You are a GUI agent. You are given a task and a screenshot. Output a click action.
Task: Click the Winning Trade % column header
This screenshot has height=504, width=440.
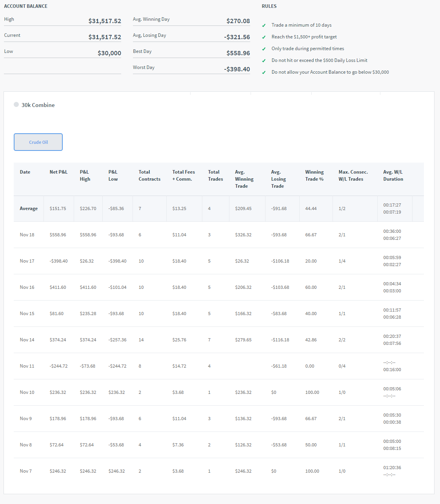pos(315,176)
